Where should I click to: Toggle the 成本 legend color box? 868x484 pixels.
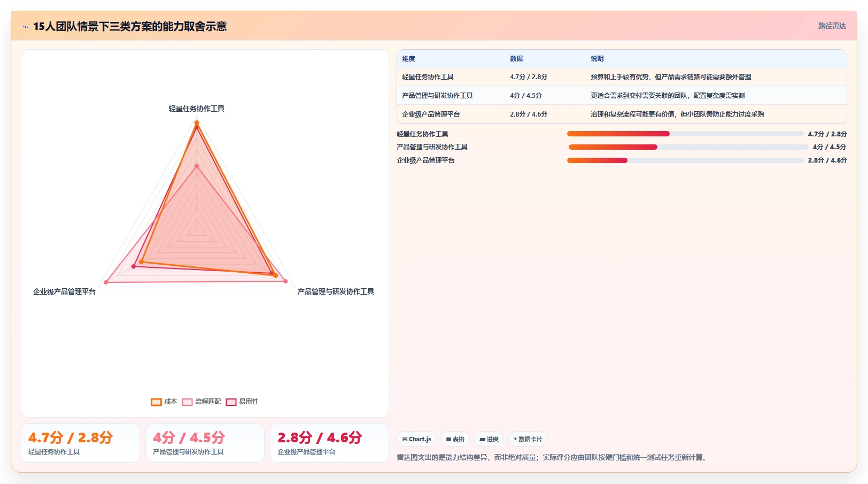tap(156, 402)
